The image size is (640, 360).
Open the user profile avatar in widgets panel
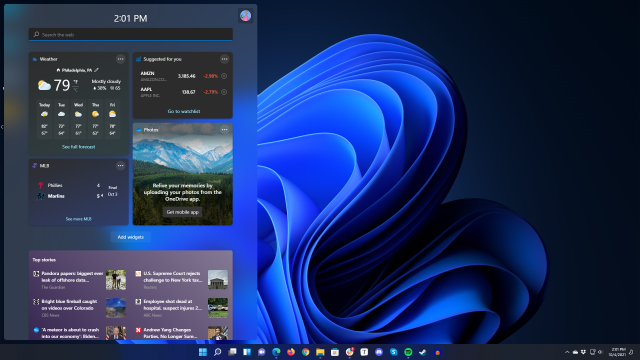(245, 16)
